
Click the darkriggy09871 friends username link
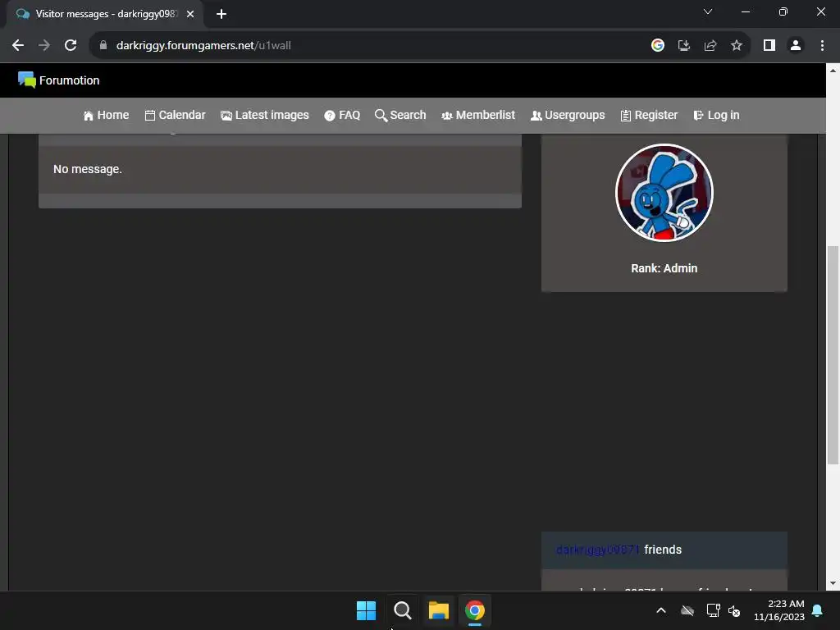click(598, 550)
